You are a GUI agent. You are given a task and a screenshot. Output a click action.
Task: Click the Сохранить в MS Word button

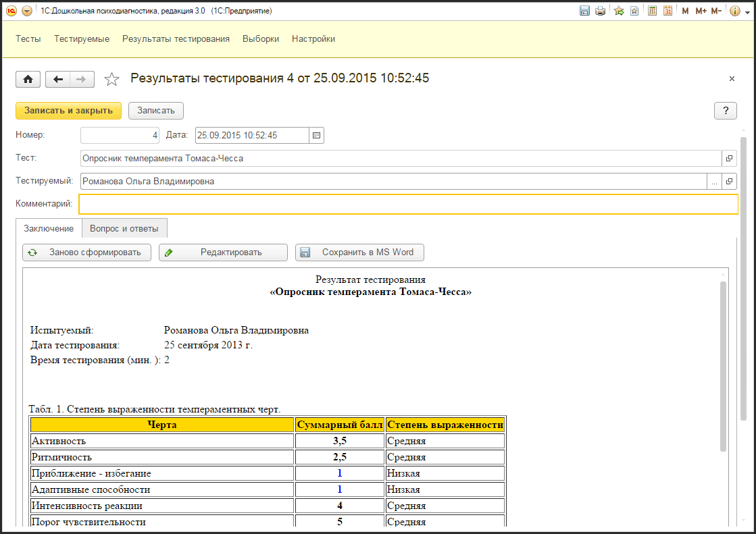tap(359, 252)
